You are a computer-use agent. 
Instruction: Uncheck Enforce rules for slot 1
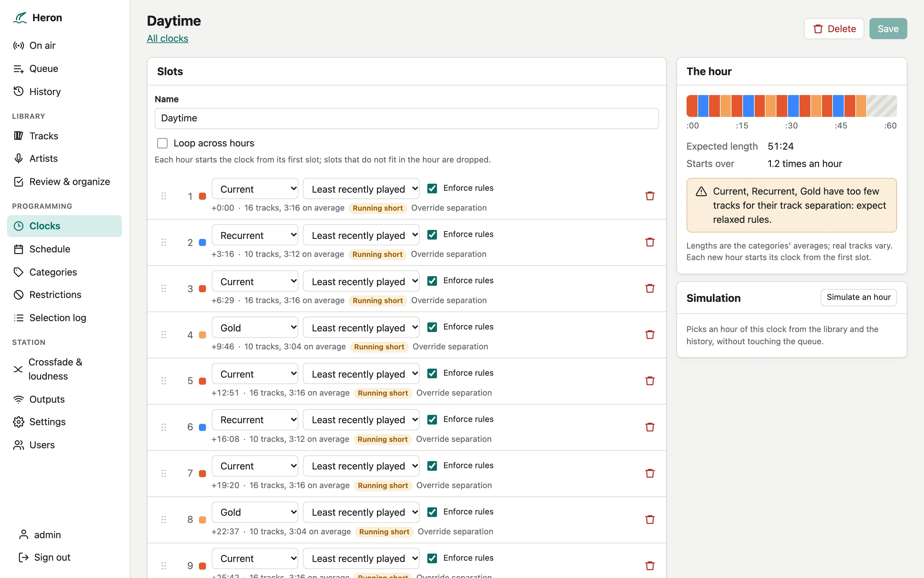pyautogui.click(x=432, y=188)
